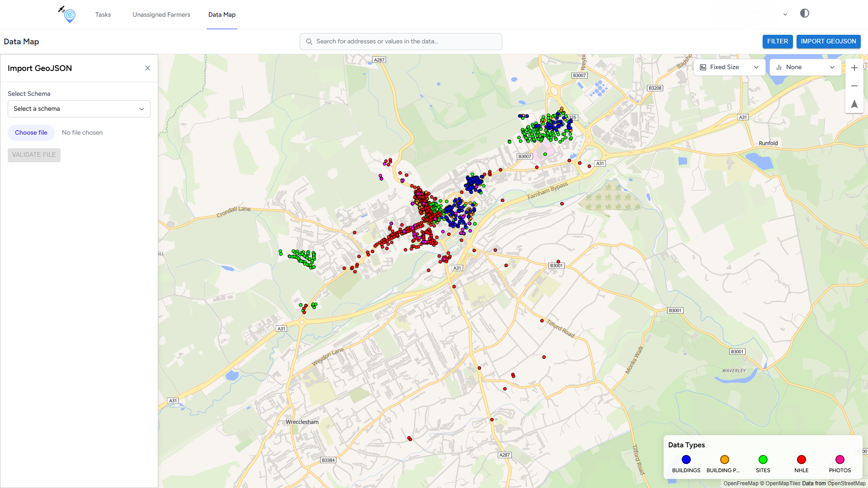Open the Unassigned Farmers tab
Screen dimensions: 868x488
[161, 14]
